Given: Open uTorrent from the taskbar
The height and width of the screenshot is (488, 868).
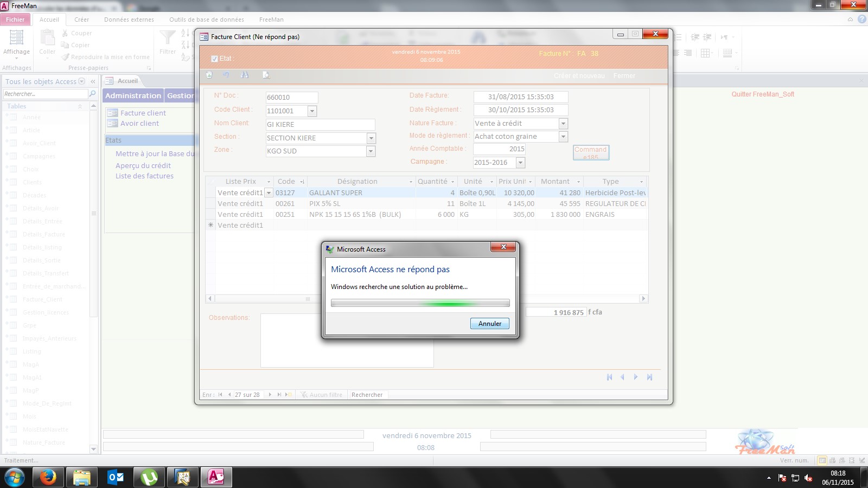Looking at the screenshot, I should point(149,477).
